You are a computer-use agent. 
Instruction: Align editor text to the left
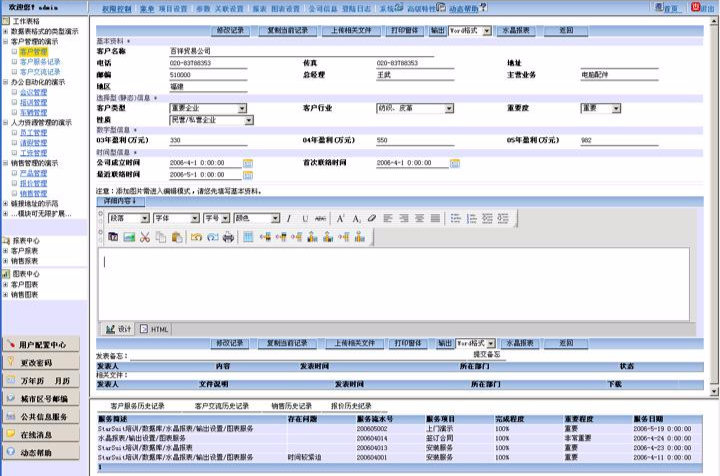tap(388, 218)
